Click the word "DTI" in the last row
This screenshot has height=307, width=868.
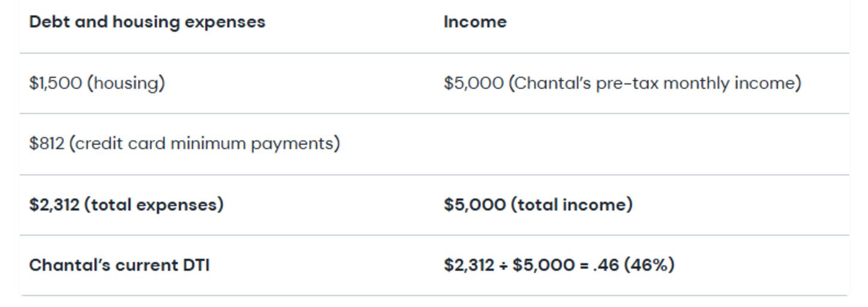196,265
